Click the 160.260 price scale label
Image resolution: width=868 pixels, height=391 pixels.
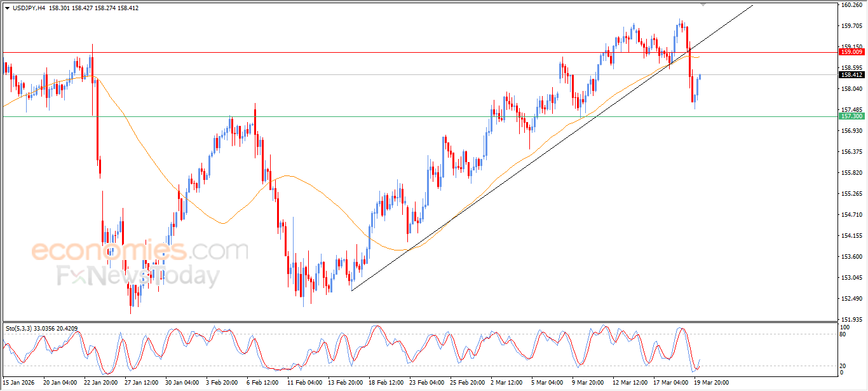click(851, 5)
